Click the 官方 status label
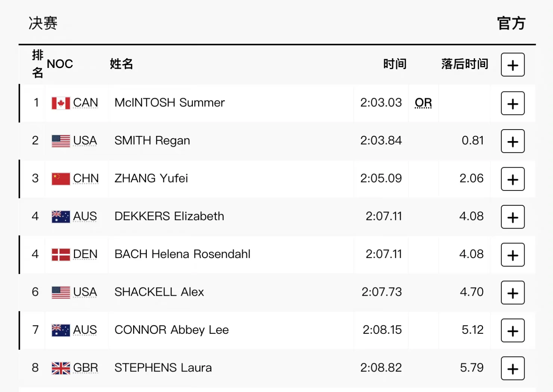Viewport: 553px width, 392px height. [x=511, y=23]
